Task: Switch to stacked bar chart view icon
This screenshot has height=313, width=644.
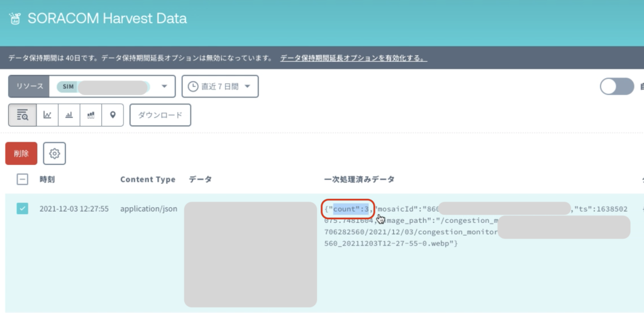Action: point(91,115)
